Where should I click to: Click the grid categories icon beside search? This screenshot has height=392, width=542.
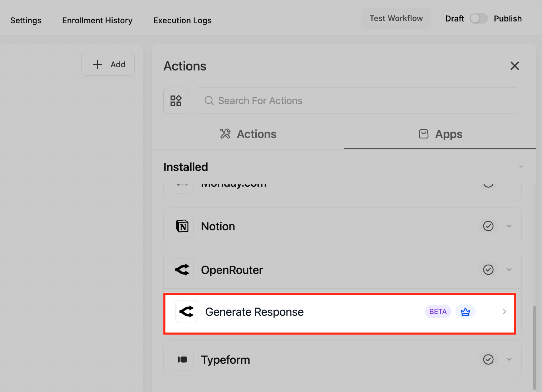[176, 101]
